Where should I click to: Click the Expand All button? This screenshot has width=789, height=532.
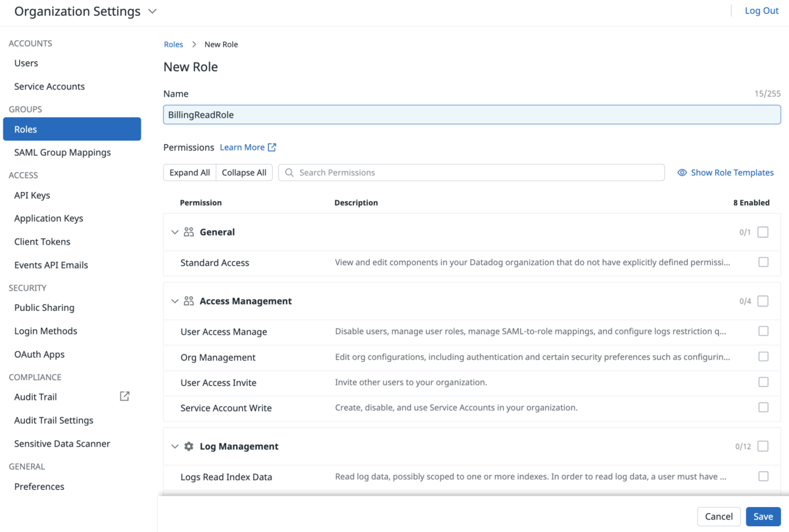tap(189, 172)
